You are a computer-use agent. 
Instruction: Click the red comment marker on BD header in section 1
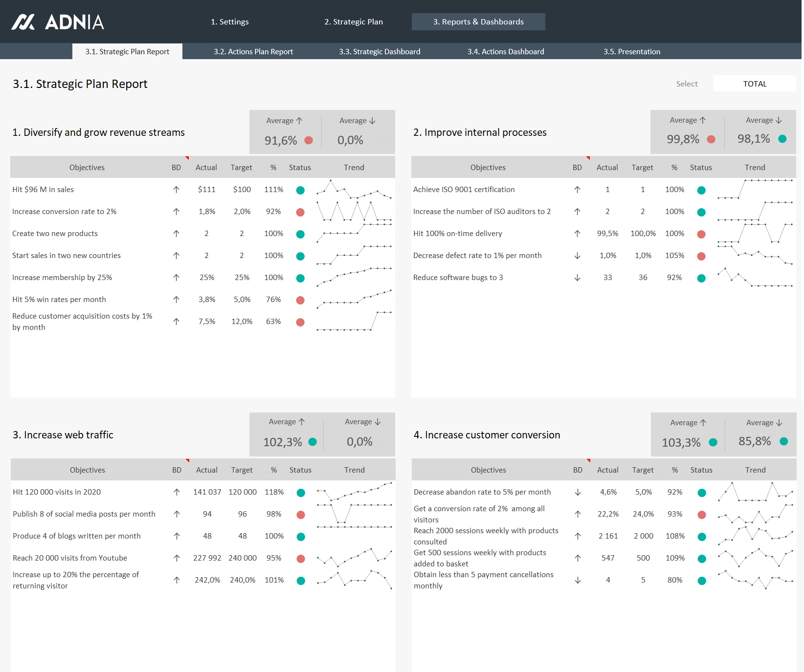(187, 158)
